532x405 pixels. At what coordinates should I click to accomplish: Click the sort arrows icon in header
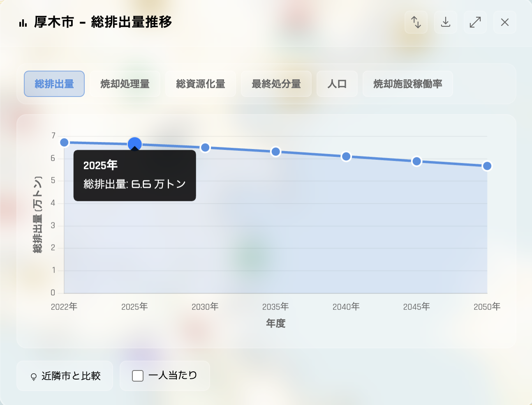[416, 22]
